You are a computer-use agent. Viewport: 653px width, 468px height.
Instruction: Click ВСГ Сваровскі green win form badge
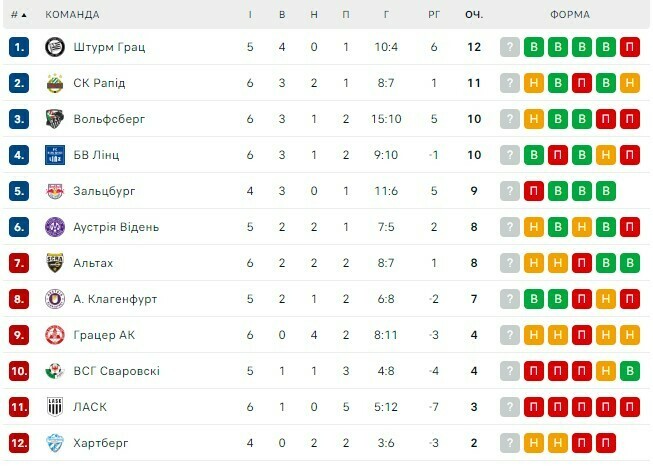coord(630,371)
